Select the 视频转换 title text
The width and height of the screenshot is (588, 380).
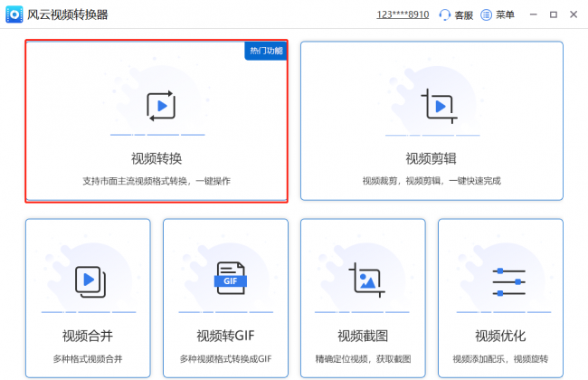[156, 158]
